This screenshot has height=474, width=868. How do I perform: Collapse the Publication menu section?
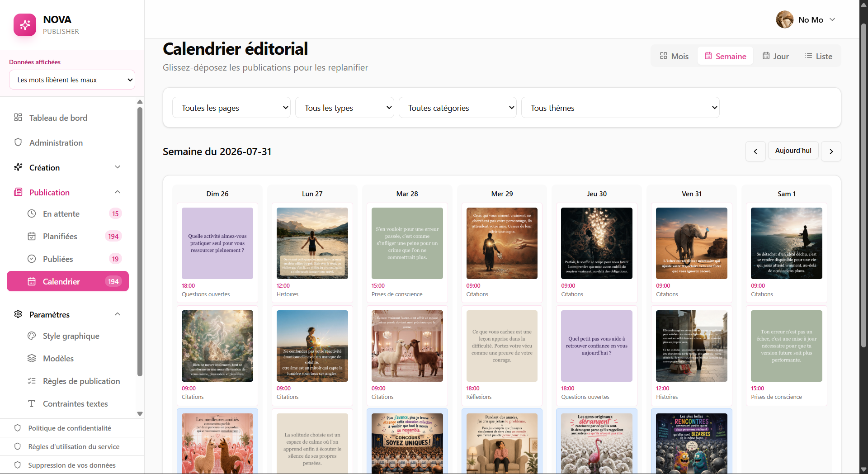click(118, 192)
